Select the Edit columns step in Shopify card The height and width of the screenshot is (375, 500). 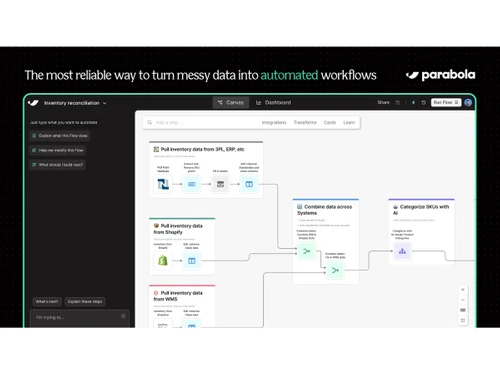pos(192,261)
